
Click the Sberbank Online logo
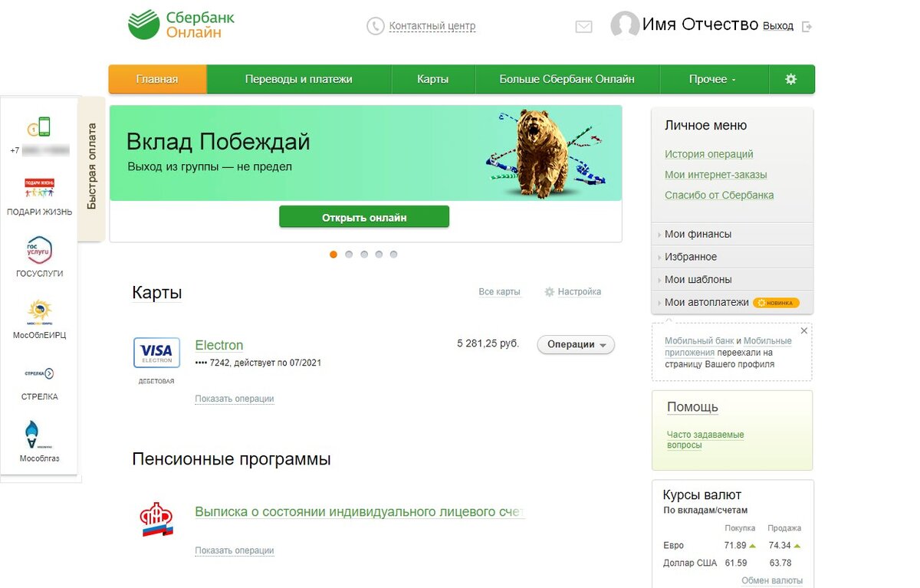coord(182,25)
